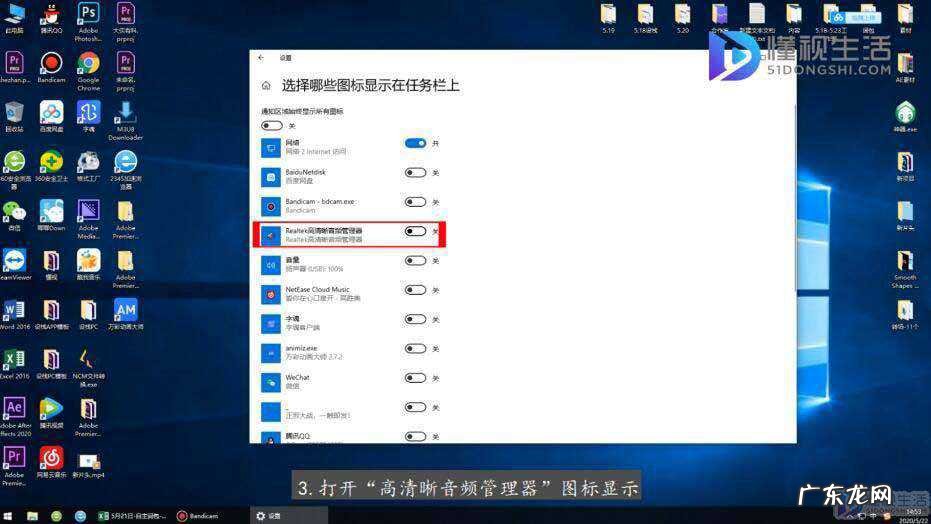Screen dimensions: 931x524
Task: Click the 音量 speaker row icon
Action: (x=271, y=265)
